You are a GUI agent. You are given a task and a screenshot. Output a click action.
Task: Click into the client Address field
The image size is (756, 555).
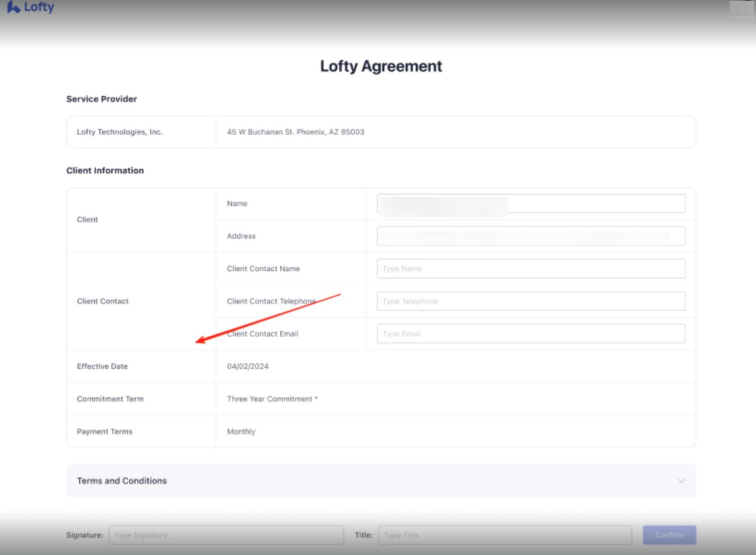click(530, 236)
